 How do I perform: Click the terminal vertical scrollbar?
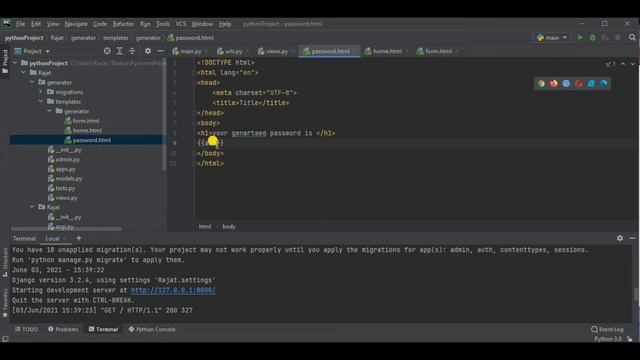pyautogui.click(x=636, y=295)
